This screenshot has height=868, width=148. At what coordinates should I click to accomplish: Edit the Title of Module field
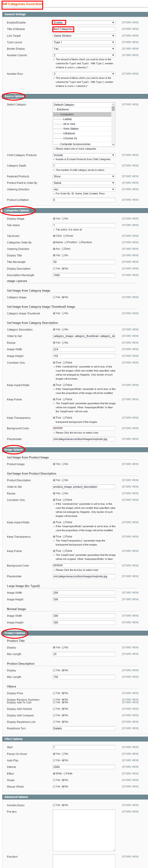pyautogui.click(x=84, y=29)
